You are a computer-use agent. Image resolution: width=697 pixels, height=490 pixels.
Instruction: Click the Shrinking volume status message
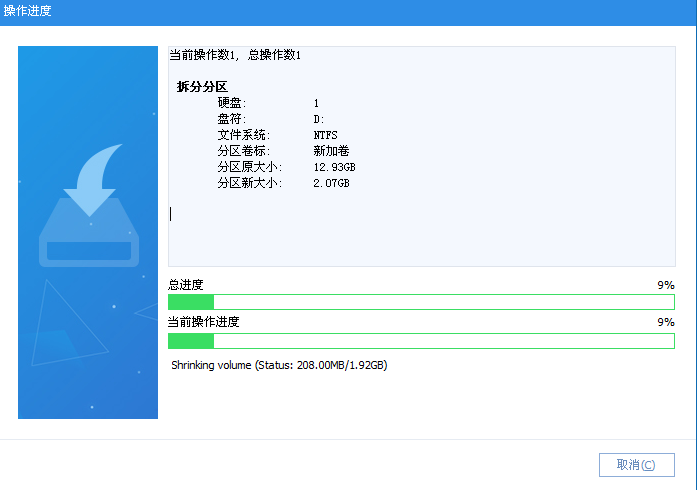(279, 365)
